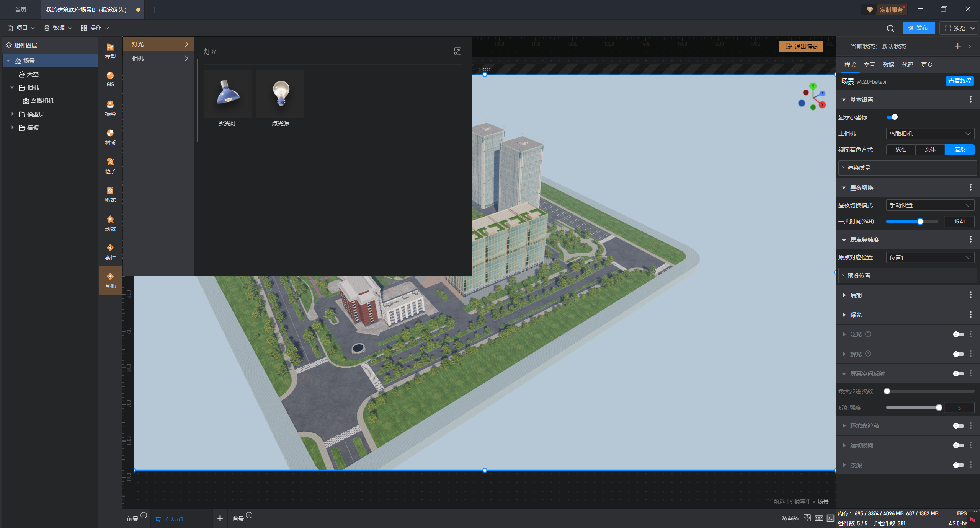
Task: Open the 材质 material category
Action: click(110, 137)
